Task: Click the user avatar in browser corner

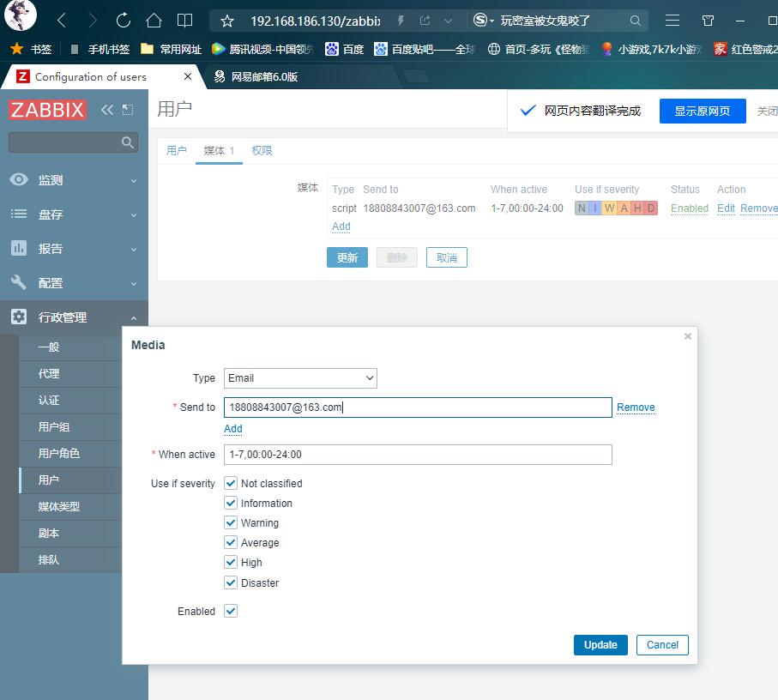Action: [x=20, y=15]
